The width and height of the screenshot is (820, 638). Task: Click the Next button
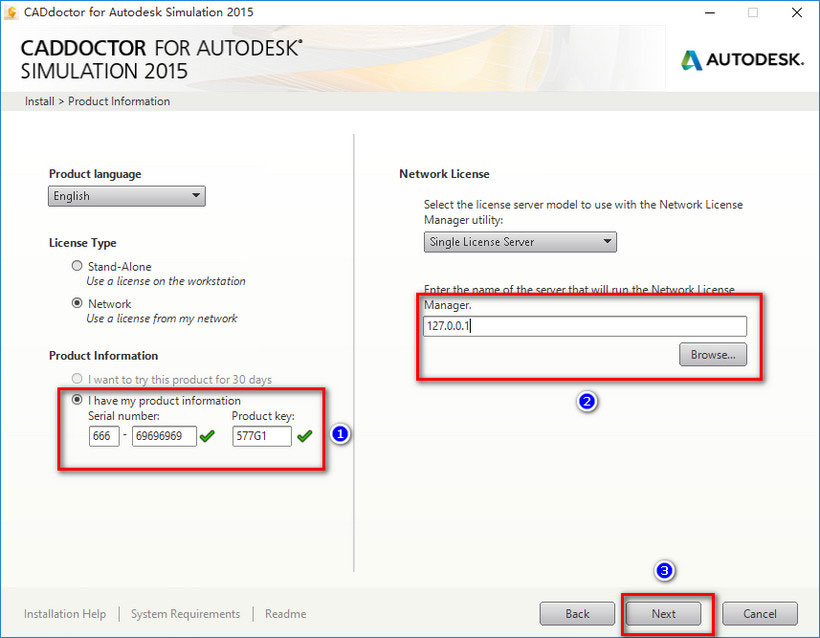click(663, 613)
